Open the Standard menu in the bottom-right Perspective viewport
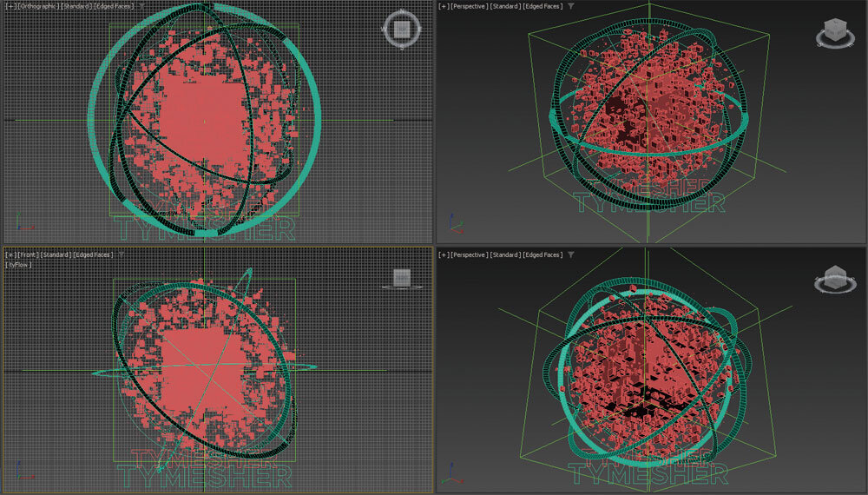Viewport: 868px width, 495px height. pos(505,254)
